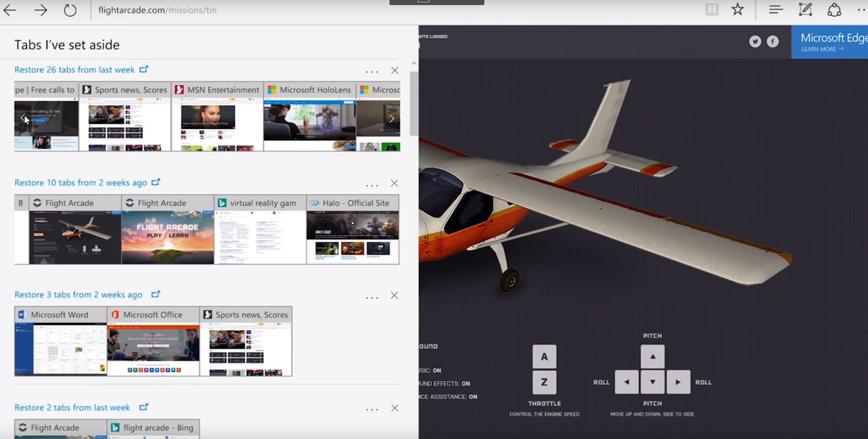Click the Share icon in toolbar
Image resolution: width=868 pixels, height=439 pixels.
click(x=834, y=9)
